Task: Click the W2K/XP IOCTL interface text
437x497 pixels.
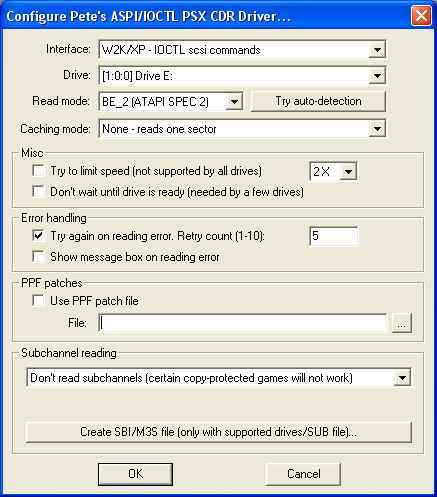Action: point(181,50)
